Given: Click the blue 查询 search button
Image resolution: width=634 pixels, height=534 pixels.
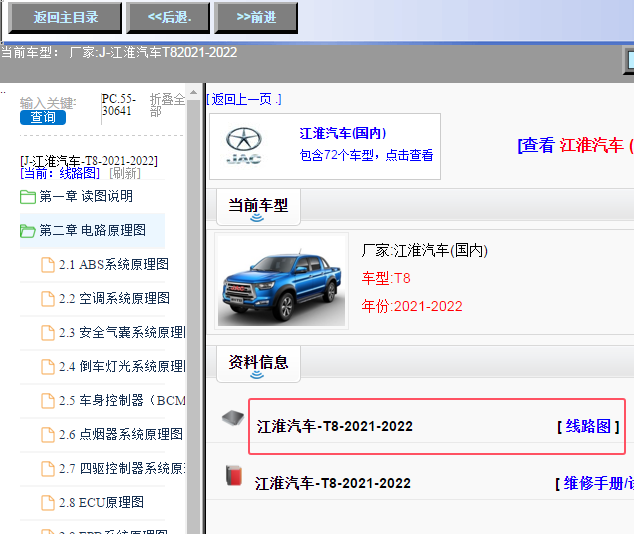Looking at the screenshot, I should coord(43,117).
